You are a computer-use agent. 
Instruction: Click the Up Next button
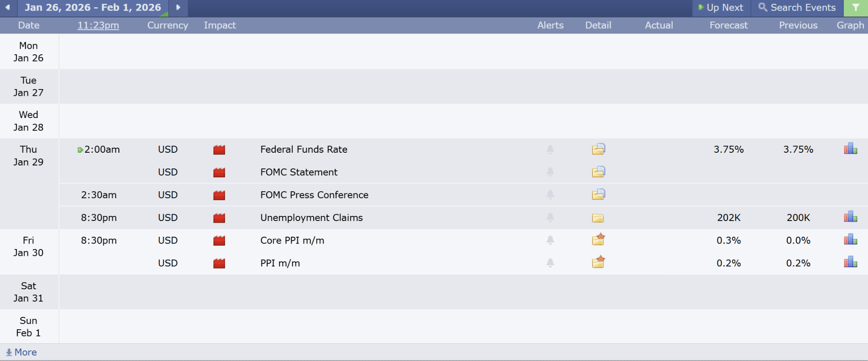(x=721, y=8)
